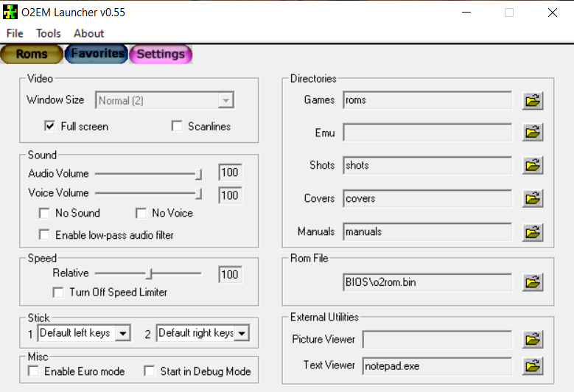Image resolution: width=574 pixels, height=392 pixels.
Task: Browse for the Rom File BIOS
Action: tap(532, 282)
